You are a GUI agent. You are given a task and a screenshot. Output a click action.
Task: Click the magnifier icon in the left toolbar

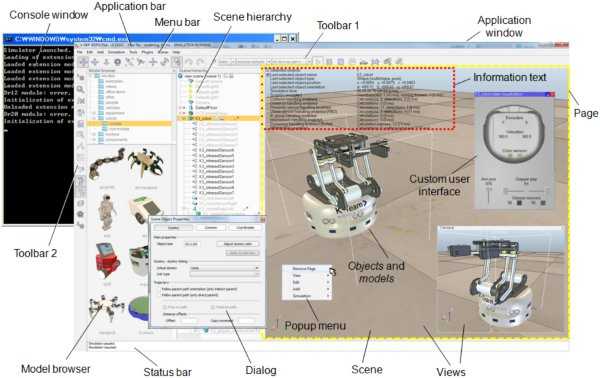[x=81, y=89]
